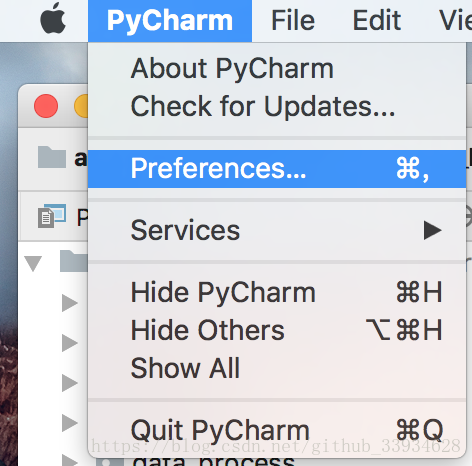Click the PyCharm menu bar item
472x466 pixels.
click(x=170, y=21)
